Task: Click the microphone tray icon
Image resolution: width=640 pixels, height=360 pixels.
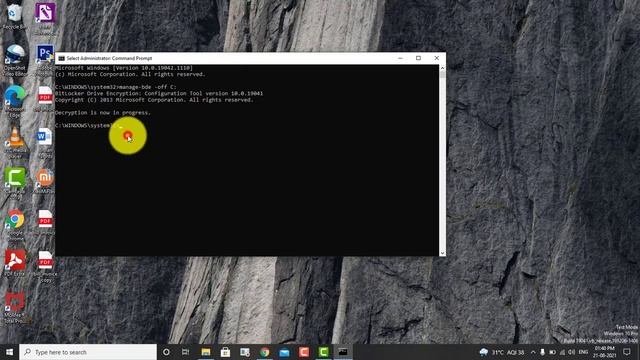Action: pos(542,352)
